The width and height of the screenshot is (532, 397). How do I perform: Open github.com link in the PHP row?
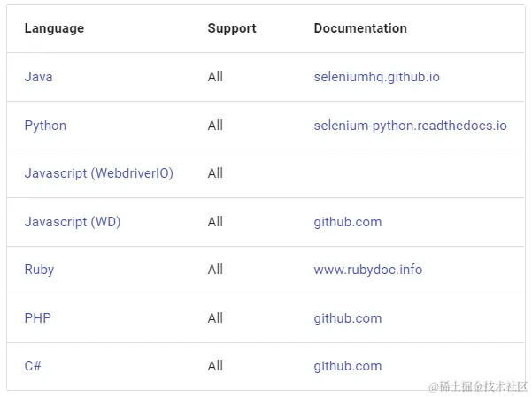[x=347, y=318]
